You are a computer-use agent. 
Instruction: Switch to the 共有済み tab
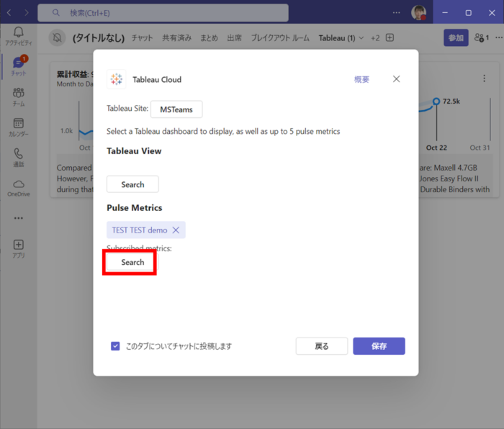176,38
